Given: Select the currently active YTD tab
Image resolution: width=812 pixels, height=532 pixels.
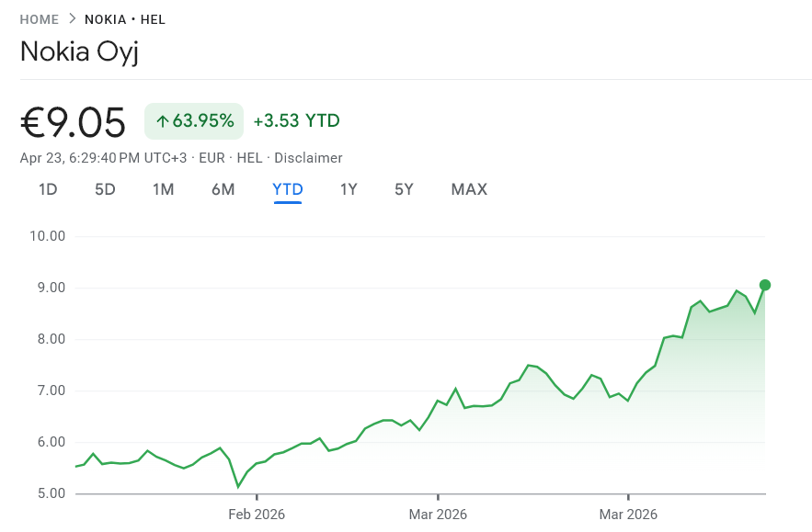Looking at the screenshot, I should tap(286, 189).
